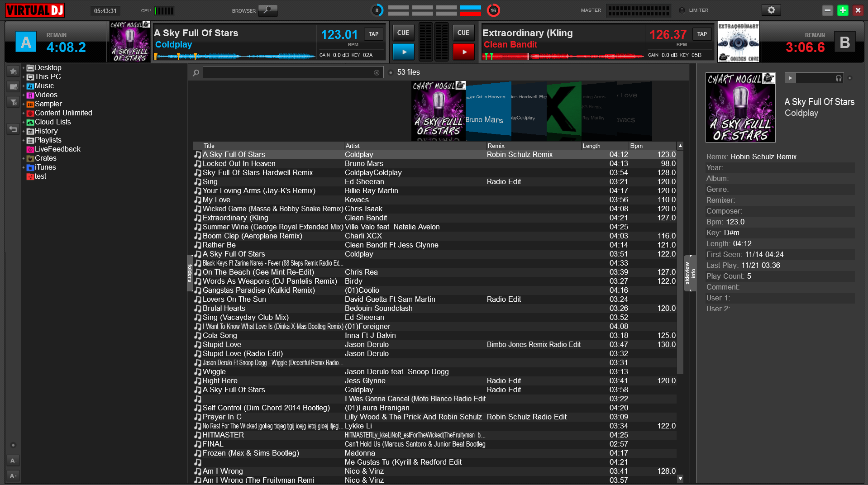
Task: Select the third gray layout bar in top bar
Action: 447,10
